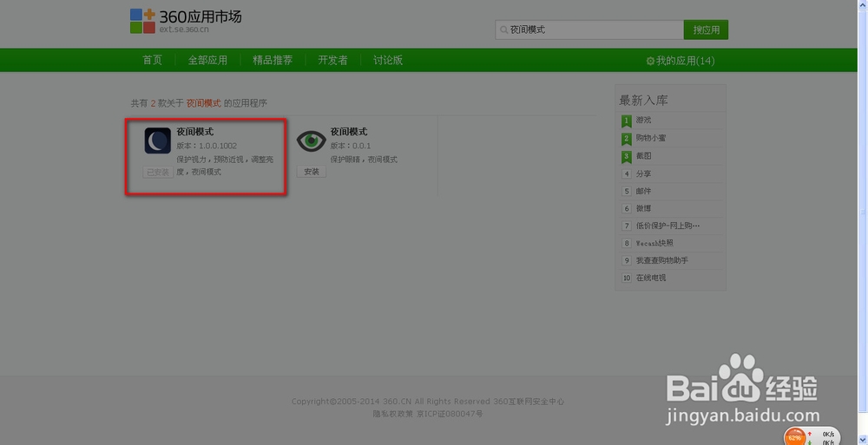Screen dimensions: 868x445
Task: Open Wecash快照 entry in 最新入库
Action: 654,243
